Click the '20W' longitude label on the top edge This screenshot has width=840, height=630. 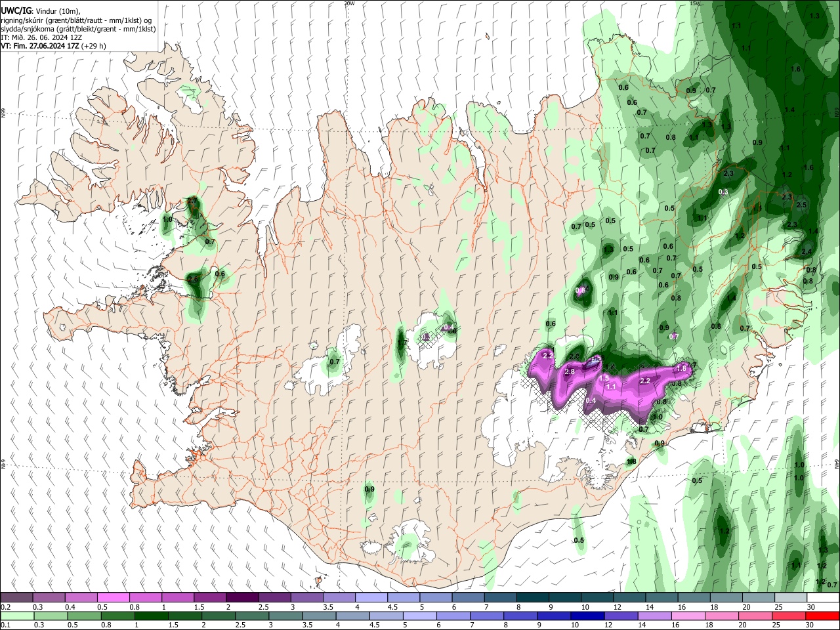pyautogui.click(x=349, y=3)
